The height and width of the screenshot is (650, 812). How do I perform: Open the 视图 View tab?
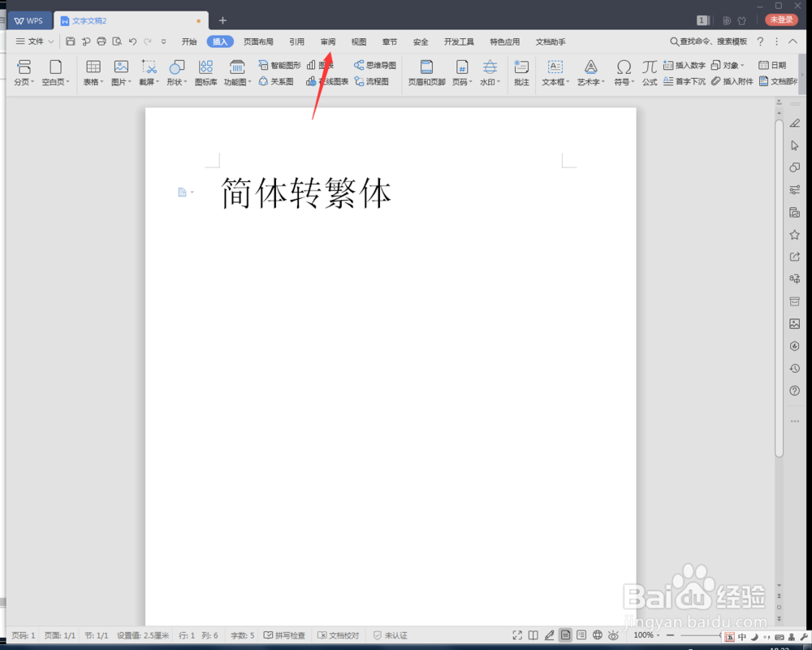pos(358,42)
